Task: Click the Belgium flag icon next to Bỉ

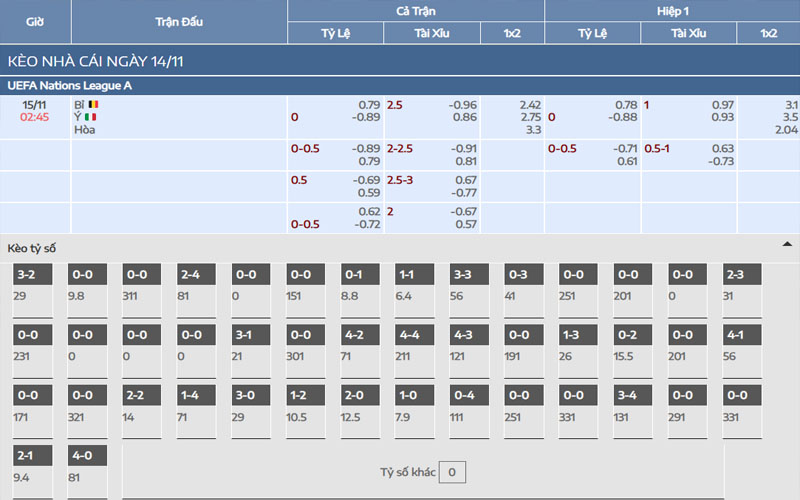Action: pyautogui.click(x=93, y=104)
